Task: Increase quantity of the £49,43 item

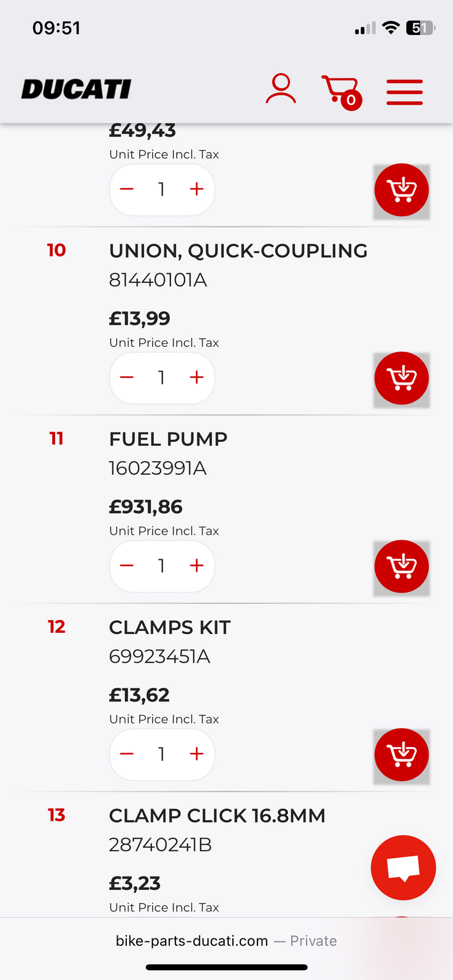Action: 196,190
